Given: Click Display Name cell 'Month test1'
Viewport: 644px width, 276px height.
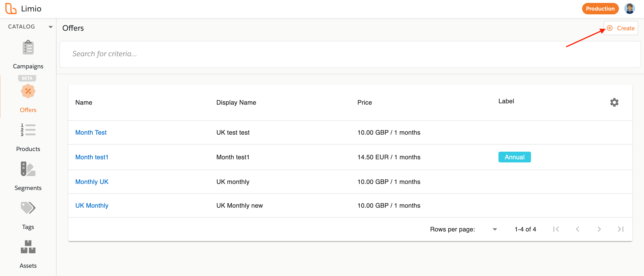Looking at the screenshot, I should (x=233, y=157).
